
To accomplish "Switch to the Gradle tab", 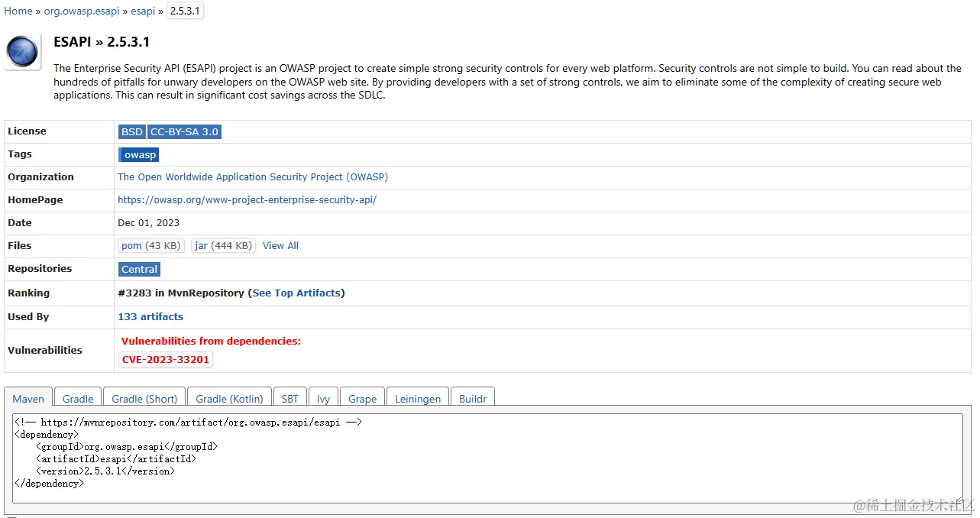I will 78,399.
